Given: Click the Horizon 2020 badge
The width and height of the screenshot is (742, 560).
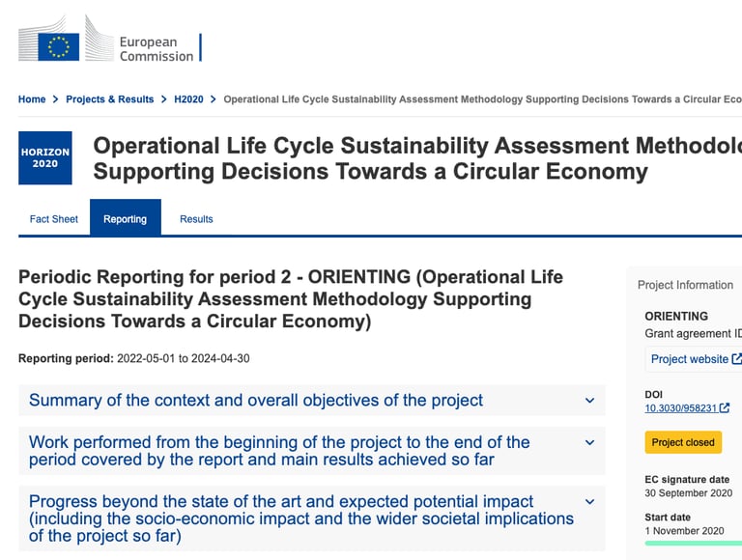Looking at the screenshot, I should coord(45,158).
